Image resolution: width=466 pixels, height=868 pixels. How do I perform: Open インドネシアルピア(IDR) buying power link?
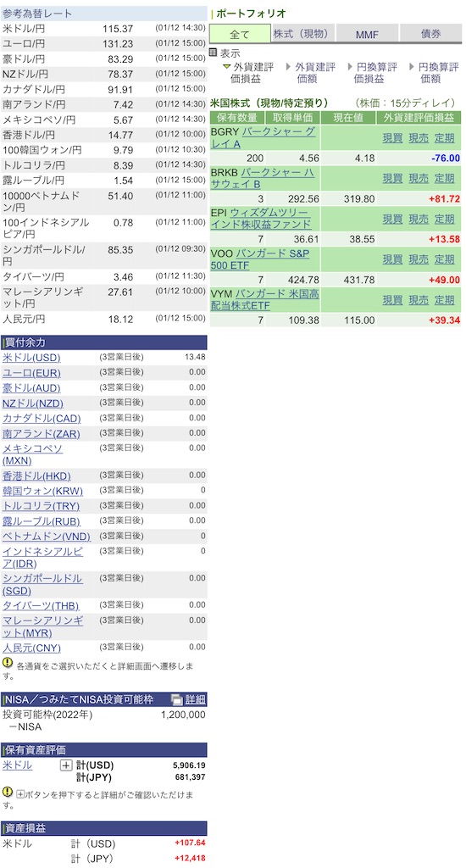(x=42, y=557)
